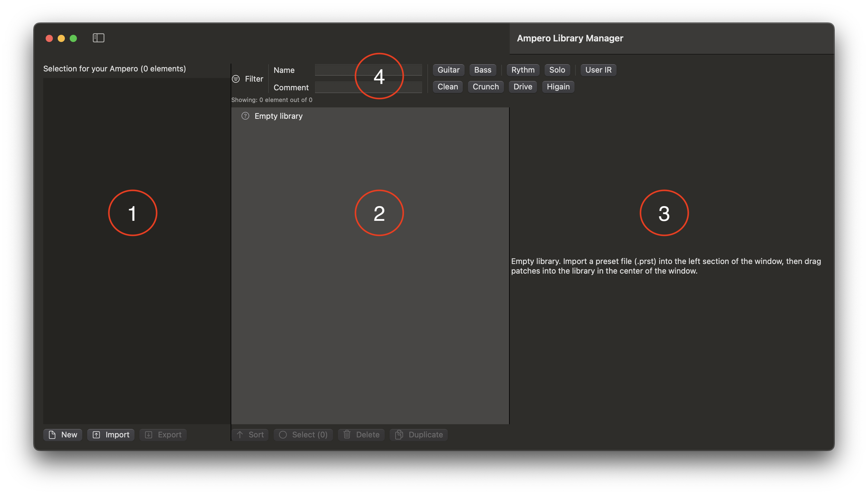This screenshot has height=495, width=868.
Task: Open patch selection with Select button
Action: (303, 434)
